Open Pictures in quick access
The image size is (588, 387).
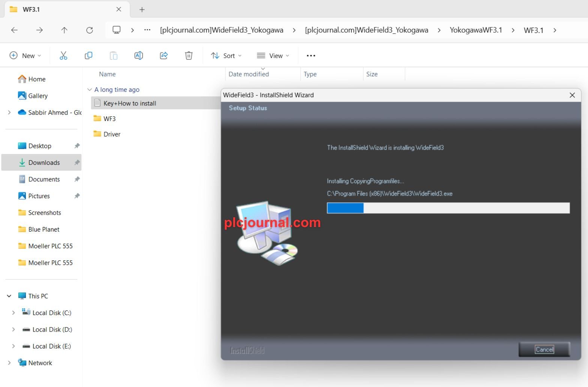(39, 196)
